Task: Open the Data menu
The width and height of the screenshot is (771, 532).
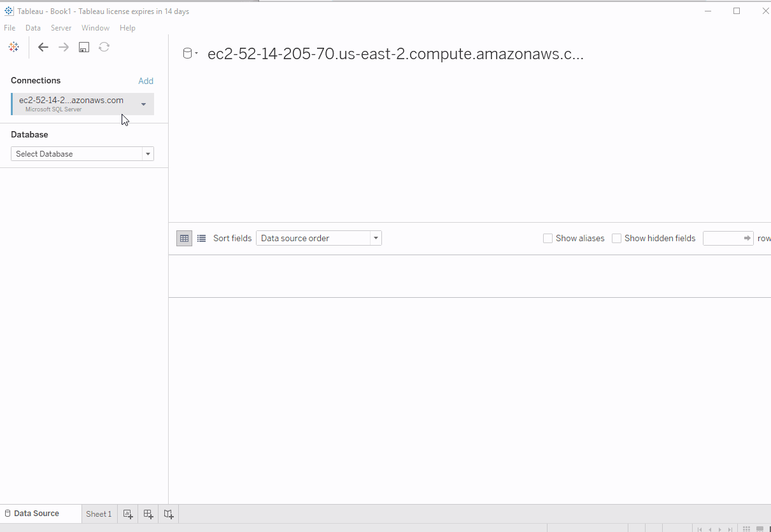Action: point(33,28)
